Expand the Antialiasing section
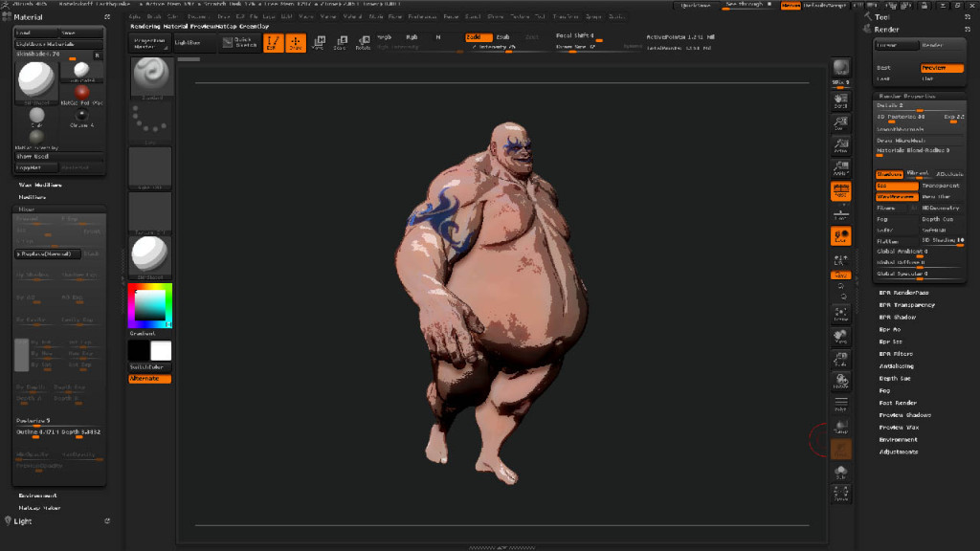Image resolution: width=980 pixels, height=551 pixels. pos(896,366)
